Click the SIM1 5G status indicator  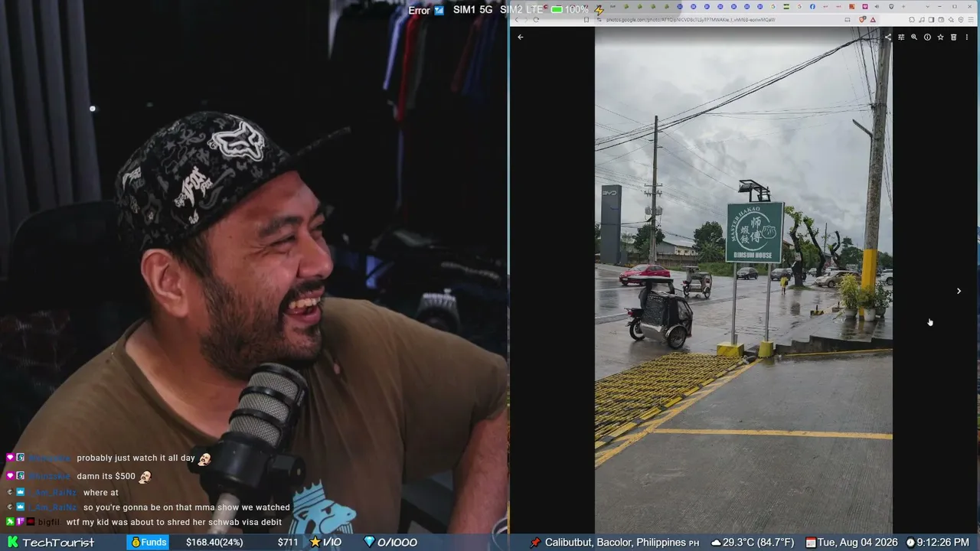tap(472, 10)
